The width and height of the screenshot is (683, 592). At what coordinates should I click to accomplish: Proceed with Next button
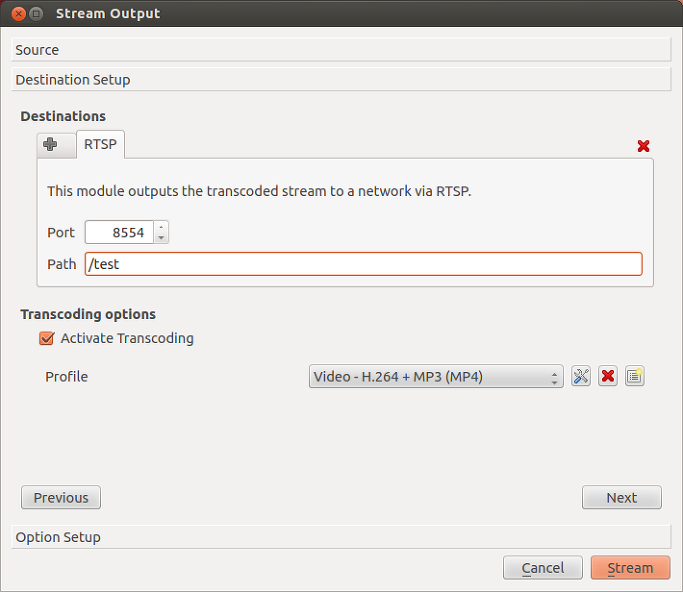pyautogui.click(x=622, y=497)
